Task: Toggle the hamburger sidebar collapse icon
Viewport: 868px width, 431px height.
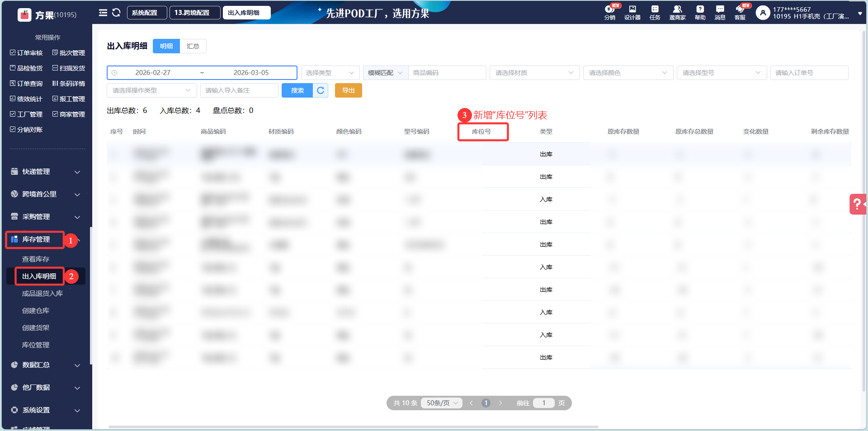Action: [x=103, y=13]
